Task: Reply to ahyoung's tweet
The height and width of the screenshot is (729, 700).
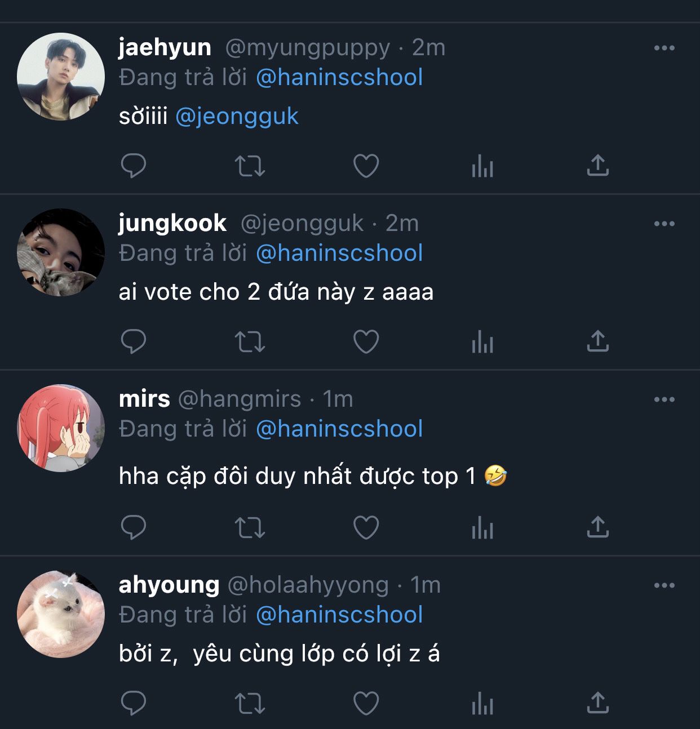Action: [134, 703]
